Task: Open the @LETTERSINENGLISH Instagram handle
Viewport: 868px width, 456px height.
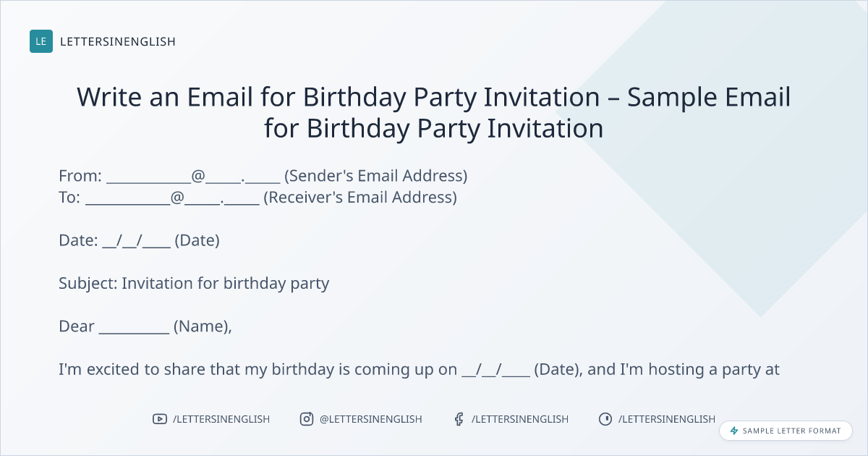Action: coord(371,419)
